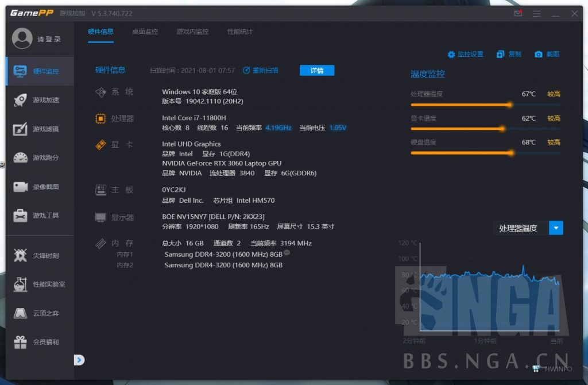
Task: Click the 处理器 CPU chip icon
Action: coord(100,118)
